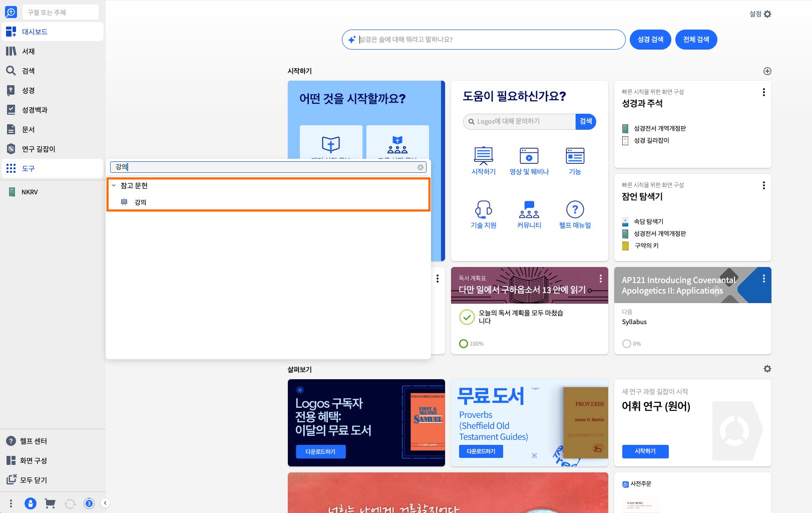Open options menu left of reading plan card
Screen dimensions: 812x513
pyautogui.click(x=437, y=279)
